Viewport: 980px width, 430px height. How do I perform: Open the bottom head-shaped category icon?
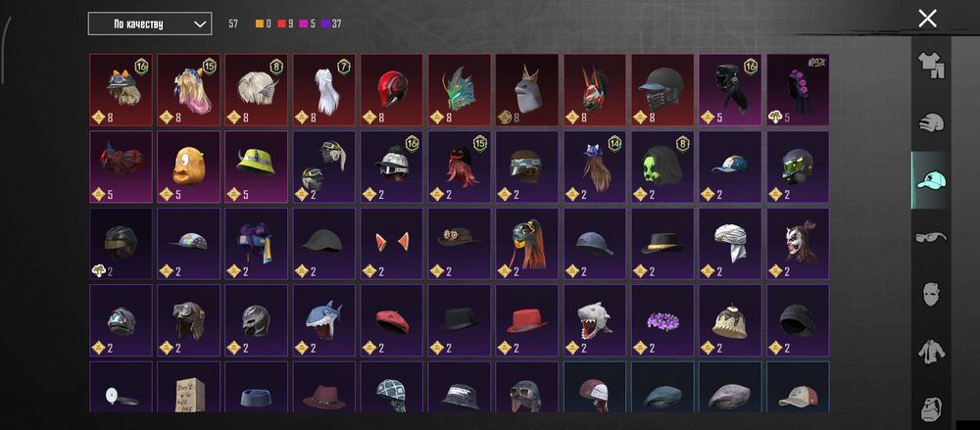(x=931, y=407)
